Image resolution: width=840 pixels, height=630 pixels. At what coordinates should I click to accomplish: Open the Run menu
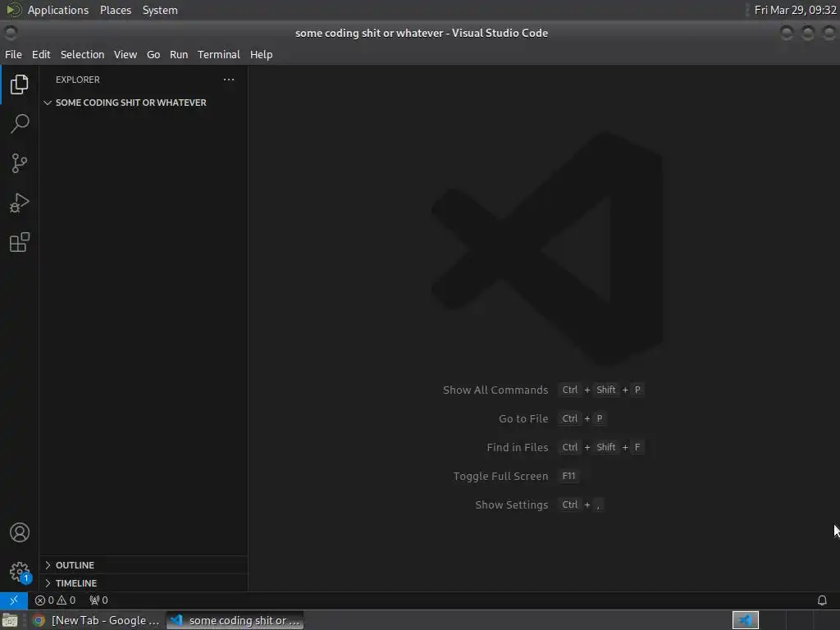[x=179, y=55]
